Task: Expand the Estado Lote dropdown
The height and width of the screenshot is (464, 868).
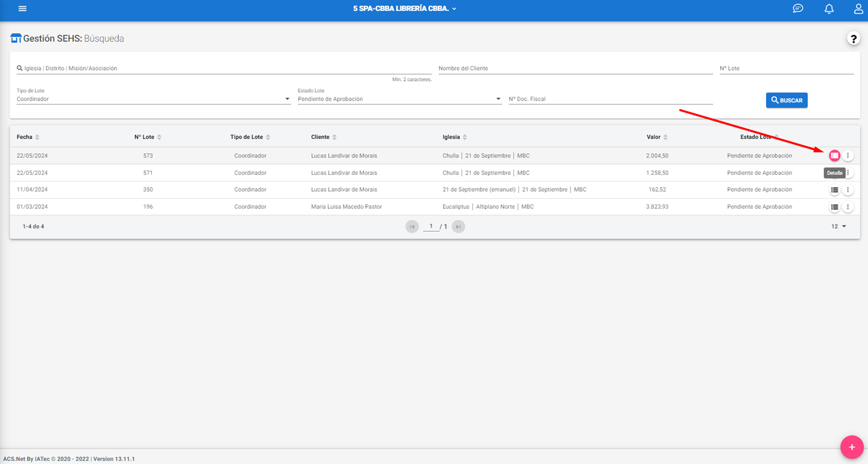Action: 399,99
